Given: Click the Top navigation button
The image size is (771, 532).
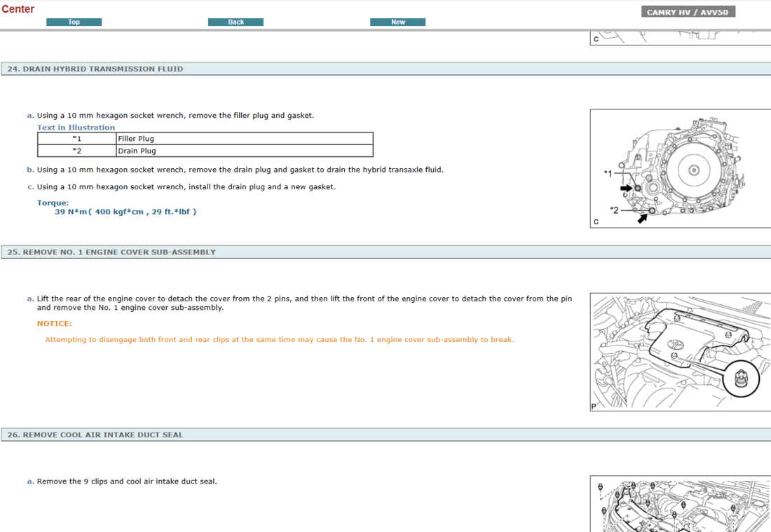Looking at the screenshot, I should click(74, 22).
